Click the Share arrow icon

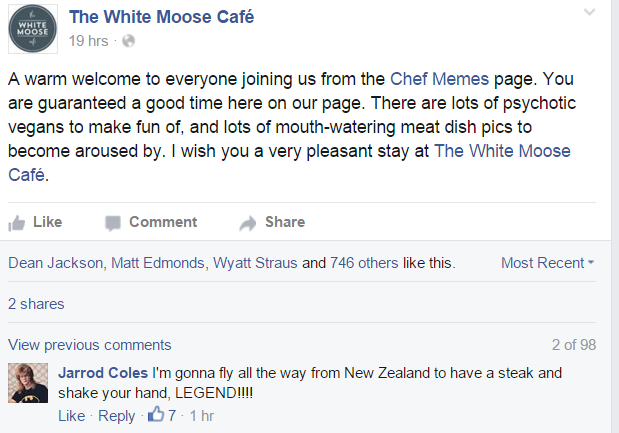(x=248, y=223)
